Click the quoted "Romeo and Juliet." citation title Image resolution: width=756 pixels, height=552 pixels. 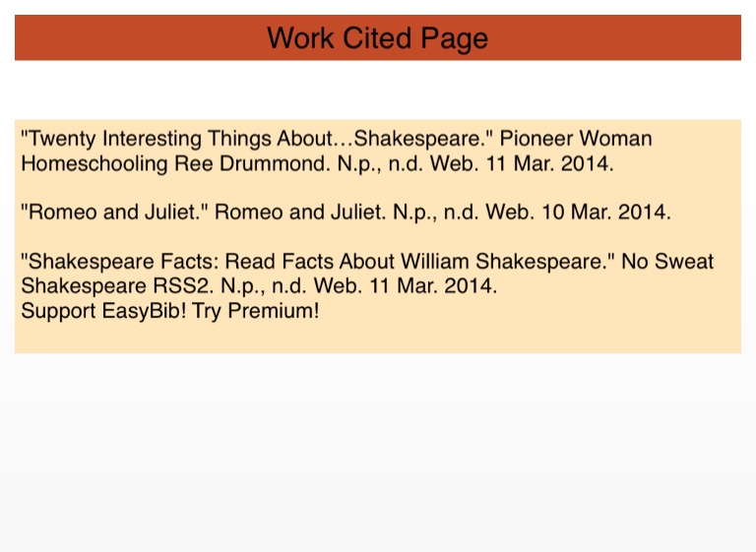[x=114, y=212]
